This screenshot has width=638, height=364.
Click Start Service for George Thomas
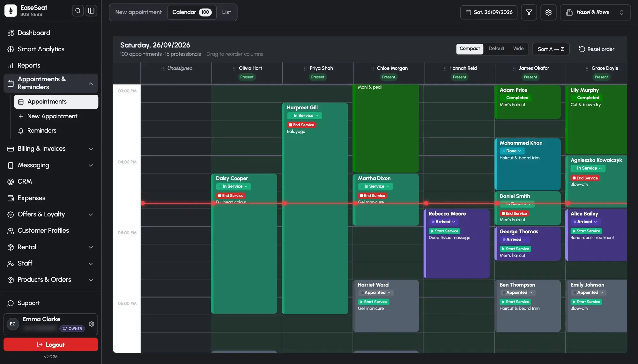(x=515, y=249)
